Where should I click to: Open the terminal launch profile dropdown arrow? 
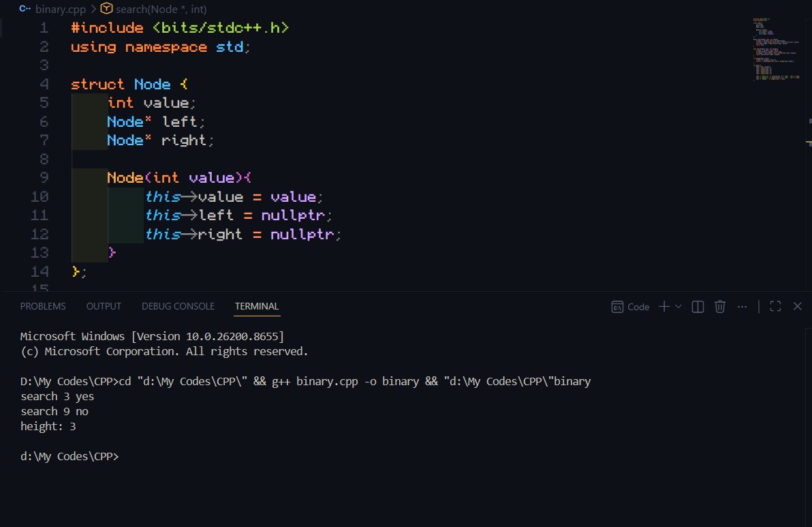678,307
